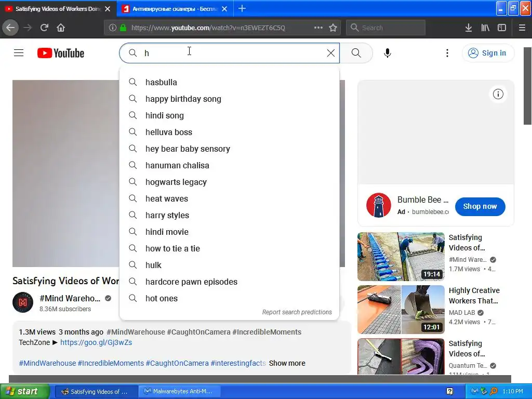532x399 pixels.
Task: Click the #CaughtOnCamera hashtag in description footer
Action: (x=177, y=363)
